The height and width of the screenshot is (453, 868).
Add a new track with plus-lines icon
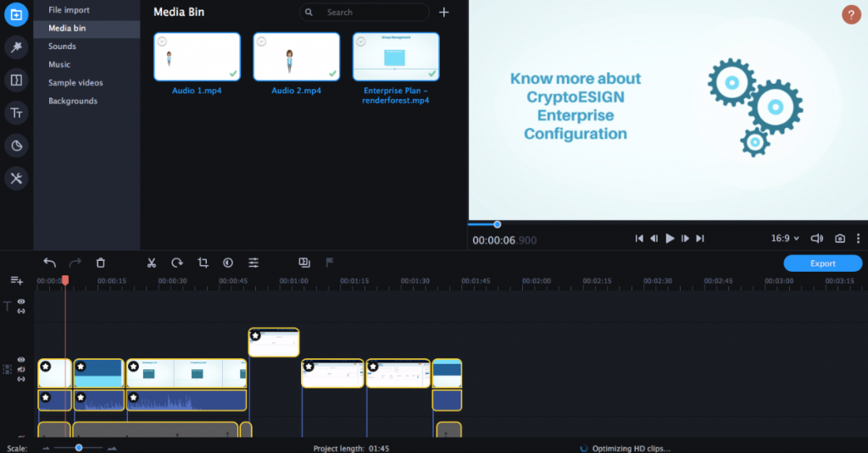click(17, 281)
